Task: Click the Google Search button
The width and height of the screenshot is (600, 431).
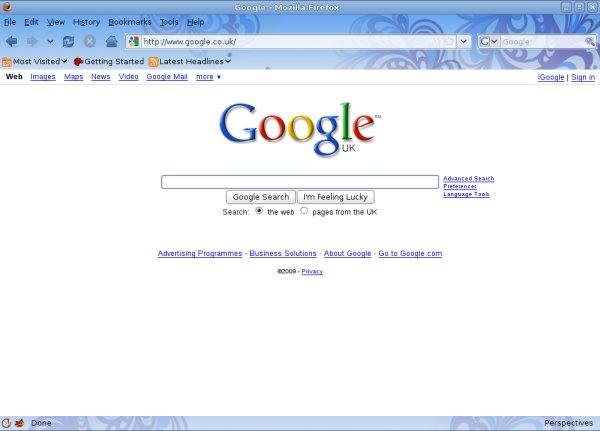Action: [x=261, y=197]
